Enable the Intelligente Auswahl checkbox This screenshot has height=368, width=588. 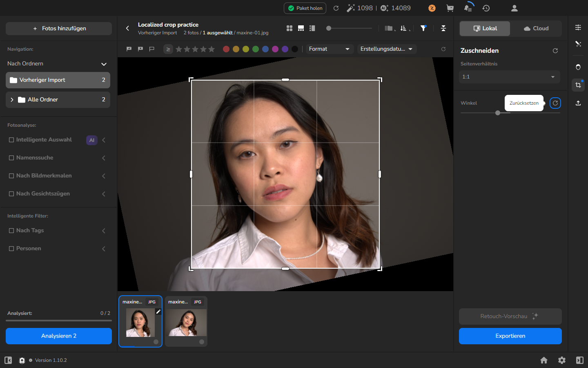tap(11, 140)
